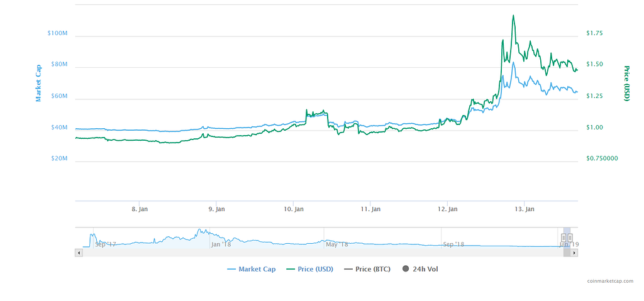Viewport: 644px width, 301px height.
Task: Click the vertical Market Cap axis title
Action: tap(38, 83)
